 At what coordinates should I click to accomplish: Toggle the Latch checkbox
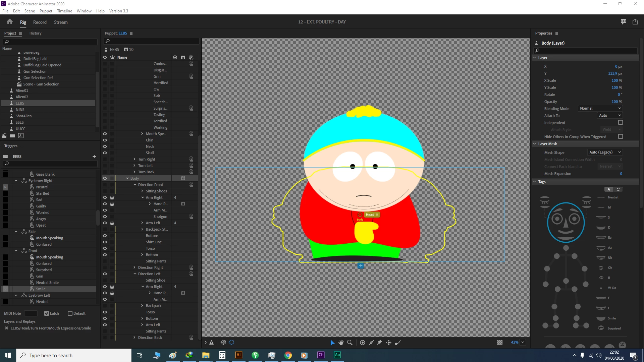tap(47, 313)
